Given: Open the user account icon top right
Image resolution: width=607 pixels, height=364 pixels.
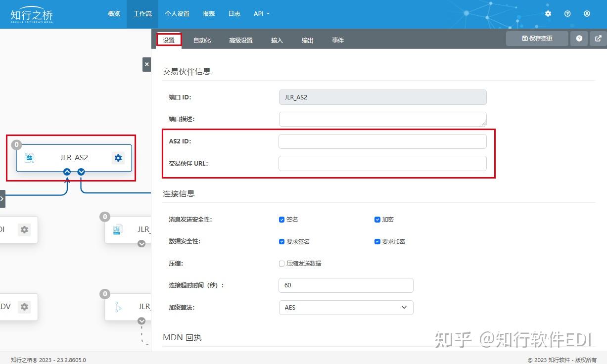Looking at the screenshot, I should pos(587,13).
